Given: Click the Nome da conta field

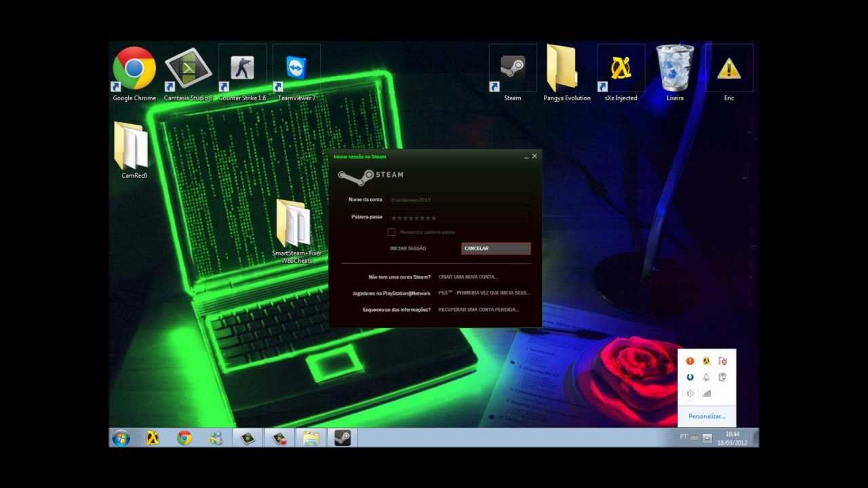Looking at the screenshot, I should tap(459, 200).
